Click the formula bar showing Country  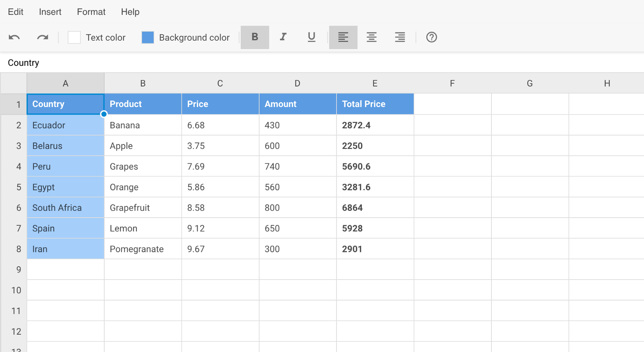[322, 63]
